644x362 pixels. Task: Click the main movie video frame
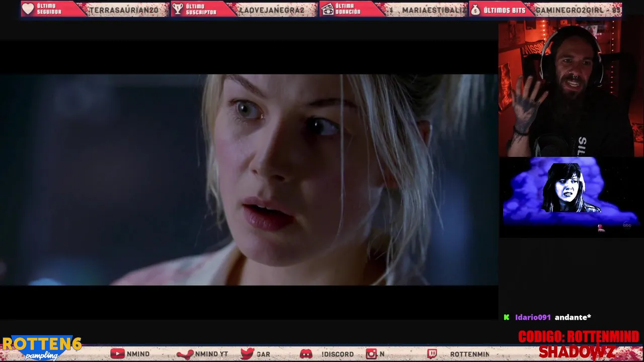click(249, 179)
